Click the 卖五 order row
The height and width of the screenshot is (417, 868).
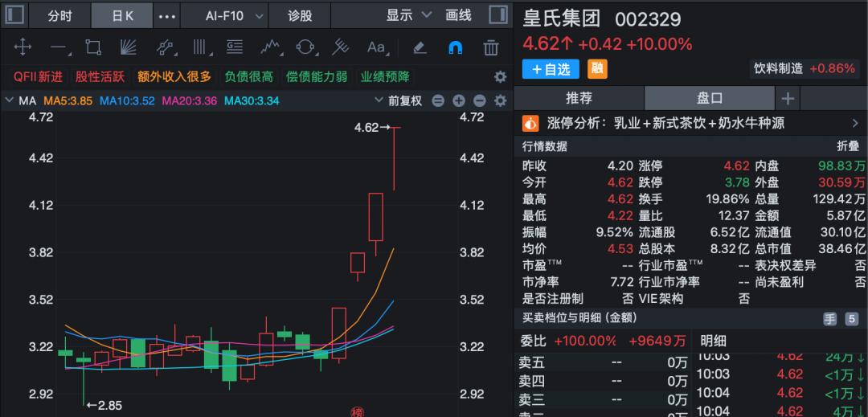point(604,363)
